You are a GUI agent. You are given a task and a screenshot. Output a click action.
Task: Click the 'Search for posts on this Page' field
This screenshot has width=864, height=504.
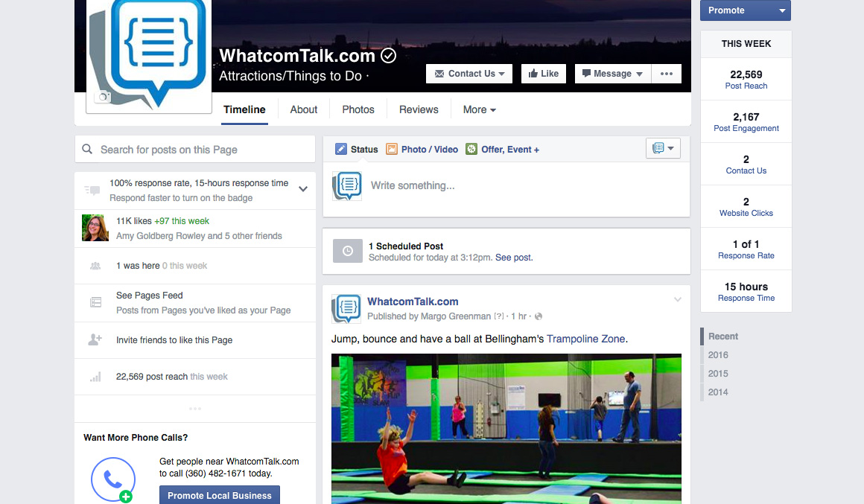point(195,150)
